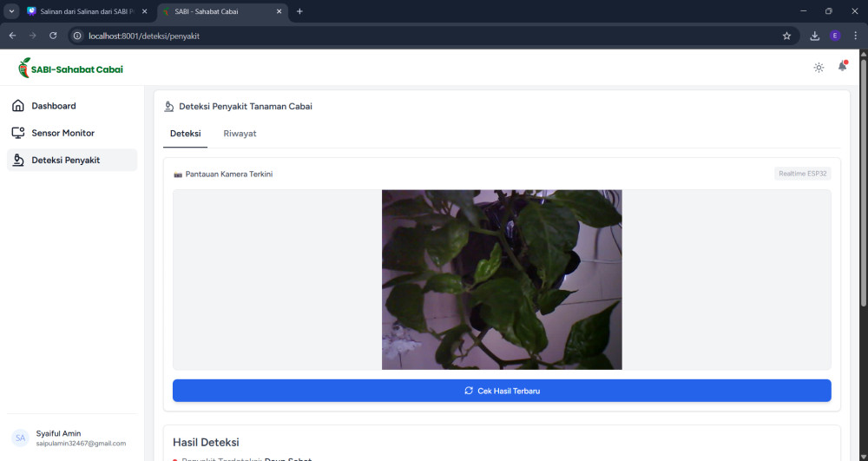The height and width of the screenshot is (461, 868).
Task: Click the chili plant camera image
Action: [502, 280]
